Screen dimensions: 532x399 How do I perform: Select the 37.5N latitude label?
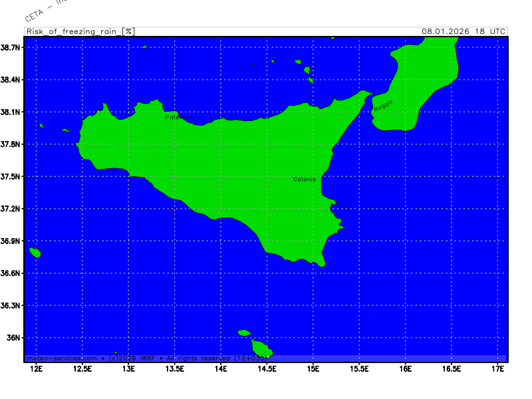pos(13,177)
